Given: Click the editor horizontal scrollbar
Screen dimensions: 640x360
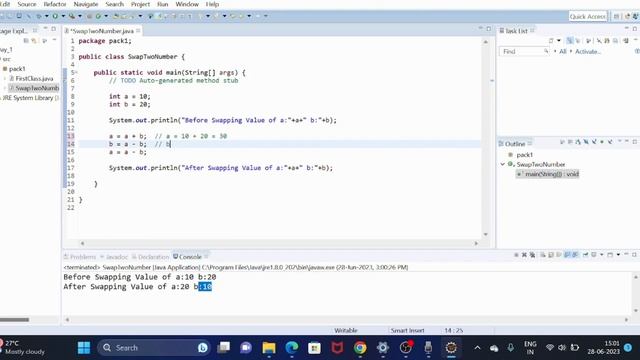Looking at the screenshot, I should pos(279,243).
